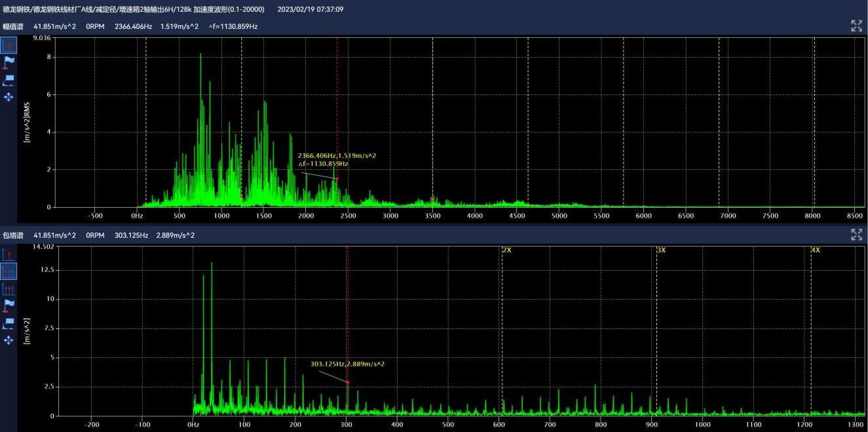Screen dimensions: 868x432
Task: Open the annotation label tool in envelope spectrum toolbar
Action: tap(9, 323)
